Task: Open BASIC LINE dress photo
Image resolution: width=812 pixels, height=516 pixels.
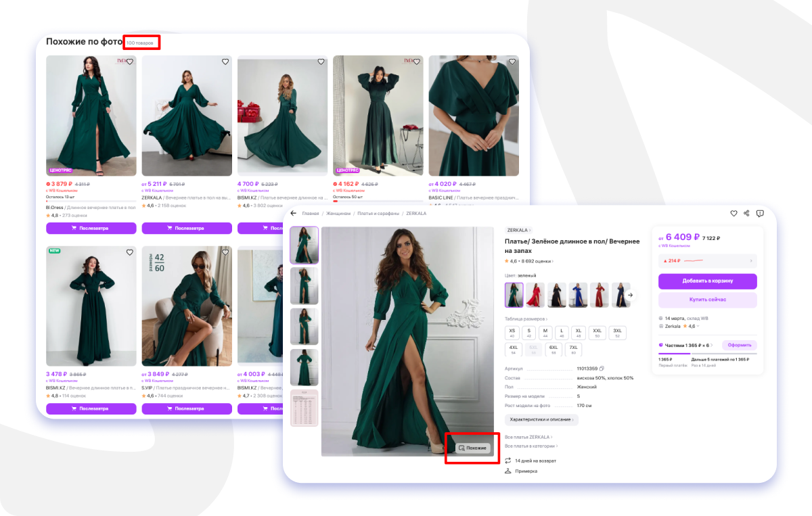Action: tap(474, 116)
